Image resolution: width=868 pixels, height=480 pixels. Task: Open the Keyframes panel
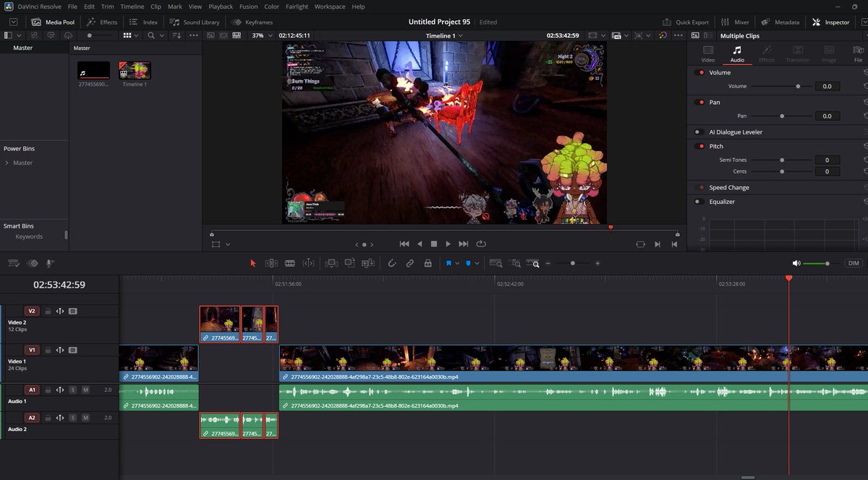point(252,22)
